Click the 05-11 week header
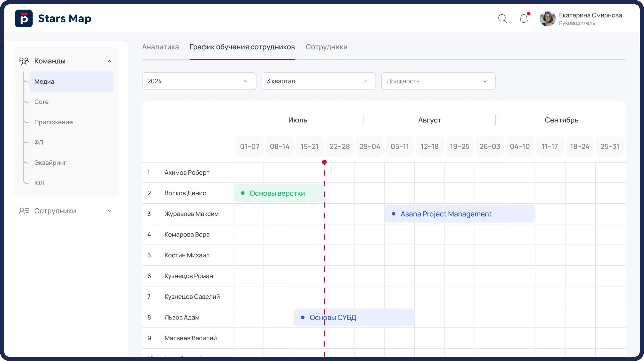This screenshot has height=361, width=644. point(400,147)
